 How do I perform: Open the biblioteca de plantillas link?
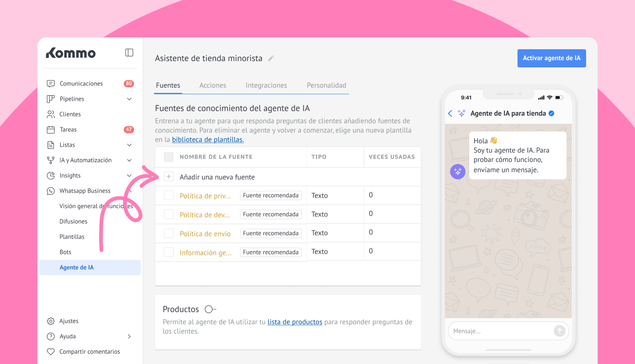pyautogui.click(x=208, y=140)
